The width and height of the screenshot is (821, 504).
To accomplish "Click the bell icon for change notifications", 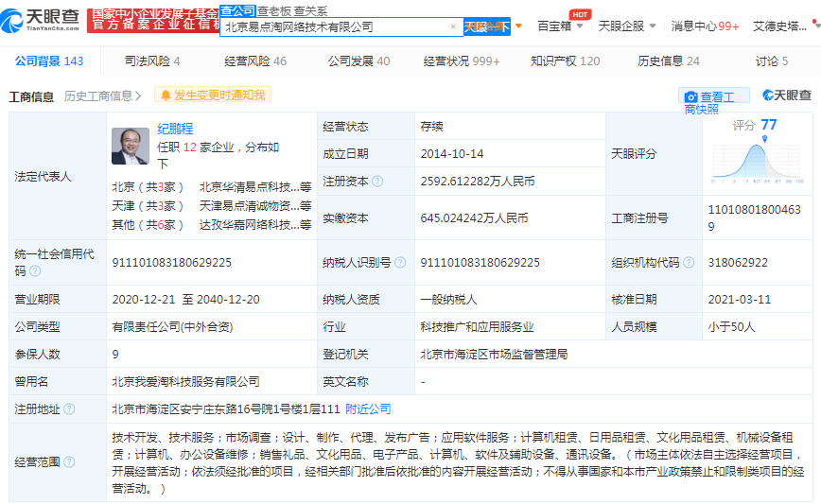I will [166, 96].
